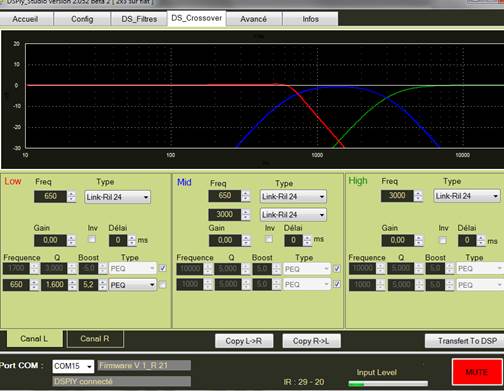Click the Low crossover Freq field showing 650
The width and height of the screenshot is (504, 391).
51,196
